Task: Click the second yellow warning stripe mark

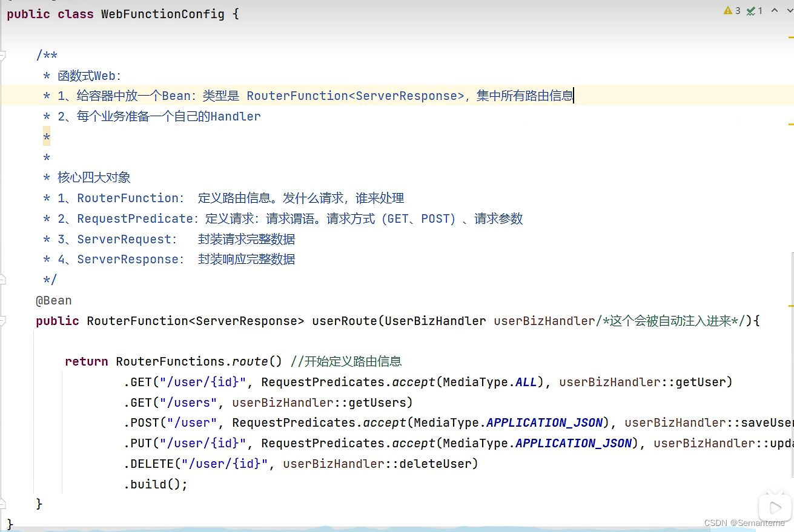Action: tap(791, 124)
